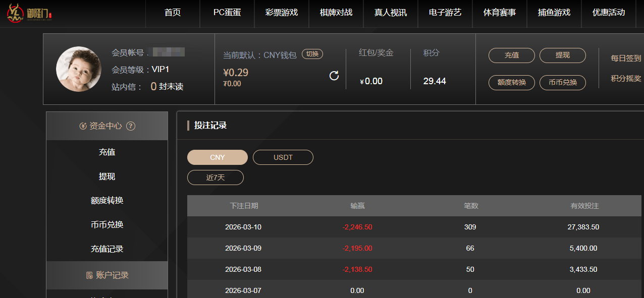
Task: Go to 彩票游戏 in top navigation
Action: pos(282,13)
